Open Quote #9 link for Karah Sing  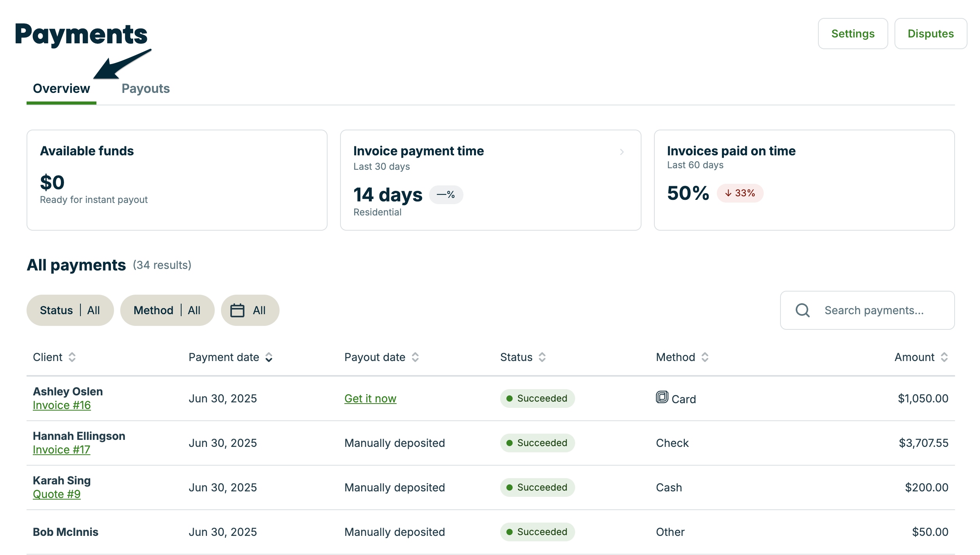coord(57,494)
